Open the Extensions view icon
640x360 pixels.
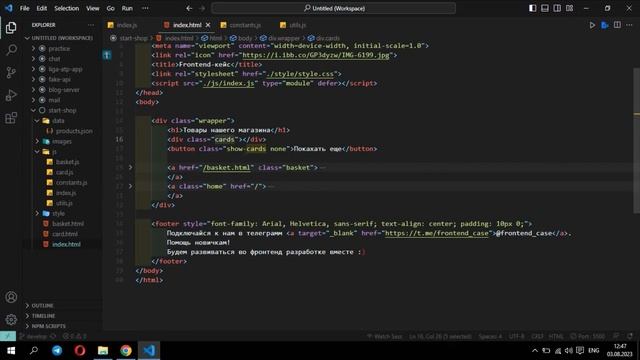pyautogui.click(x=11, y=118)
